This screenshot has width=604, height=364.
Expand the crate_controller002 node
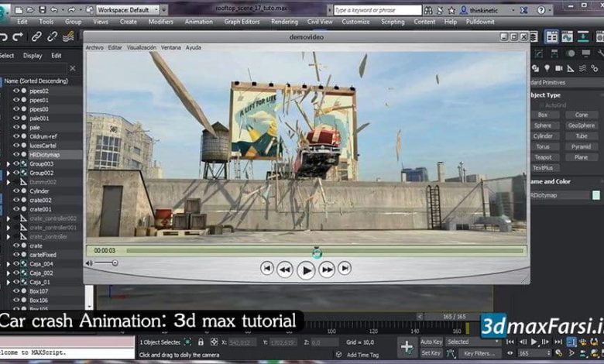(8, 218)
